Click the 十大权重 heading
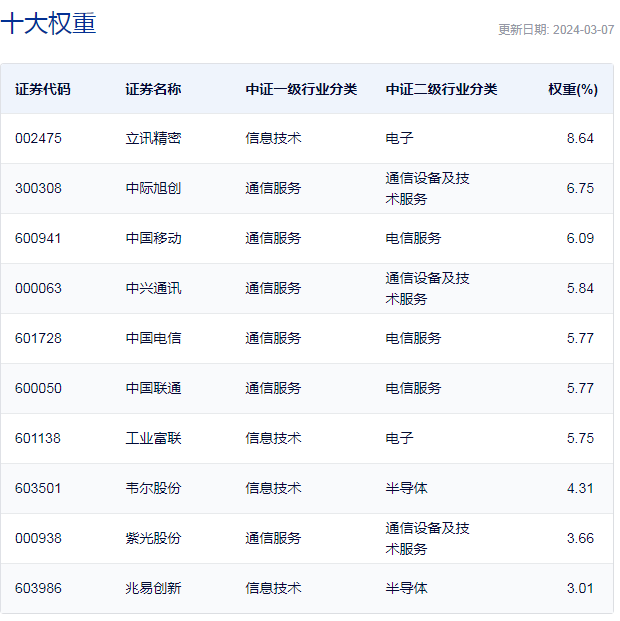The image size is (620, 621). [x=48, y=23]
